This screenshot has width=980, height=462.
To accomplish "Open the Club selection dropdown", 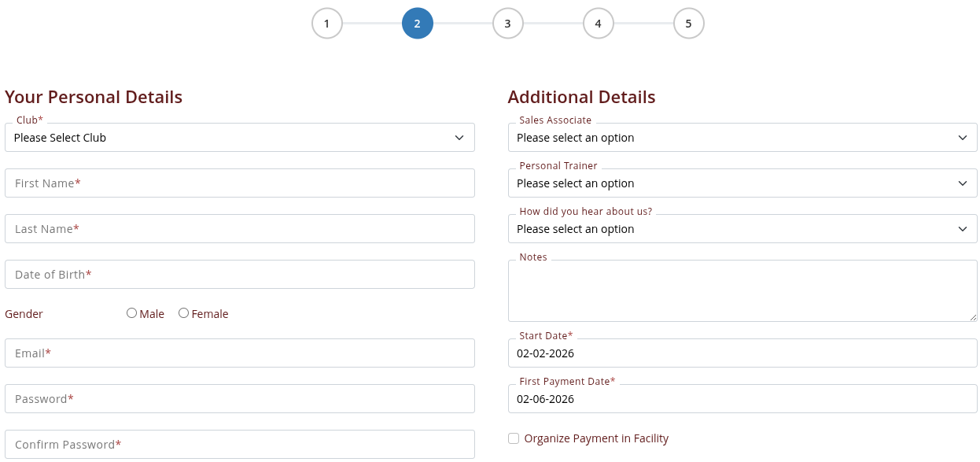I will point(239,138).
